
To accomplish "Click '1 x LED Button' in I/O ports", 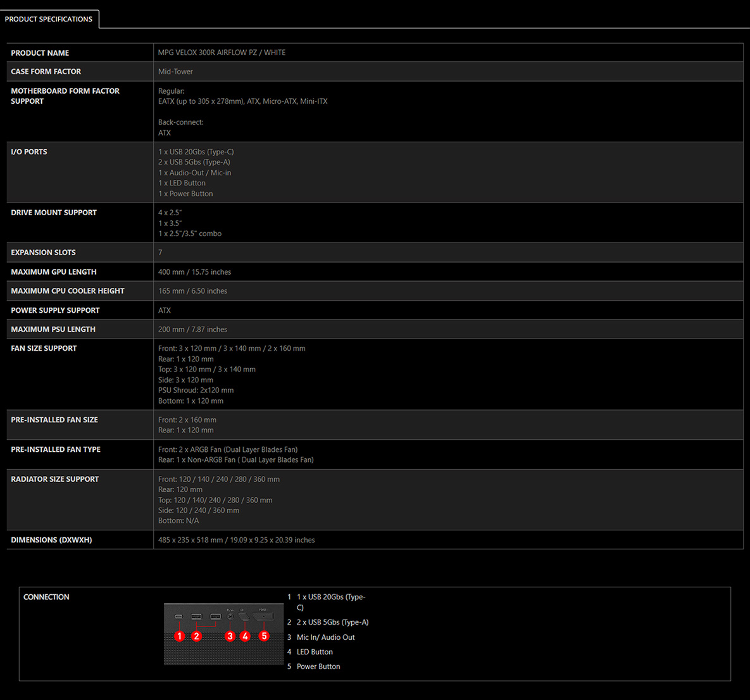I will (x=182, y=184).
